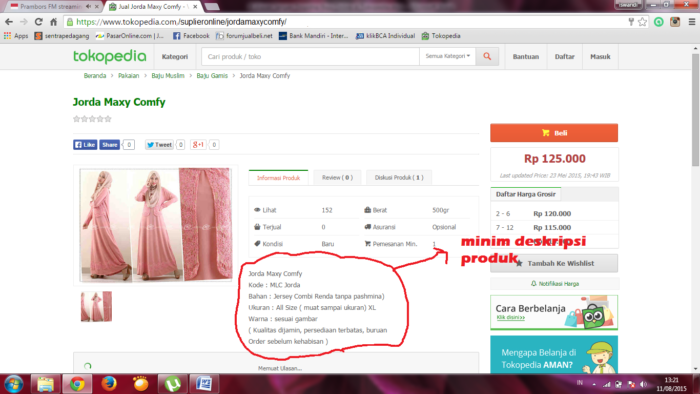Bookmark this page with star icon
The image size is (700, 394).
click(x=642, y=22)
